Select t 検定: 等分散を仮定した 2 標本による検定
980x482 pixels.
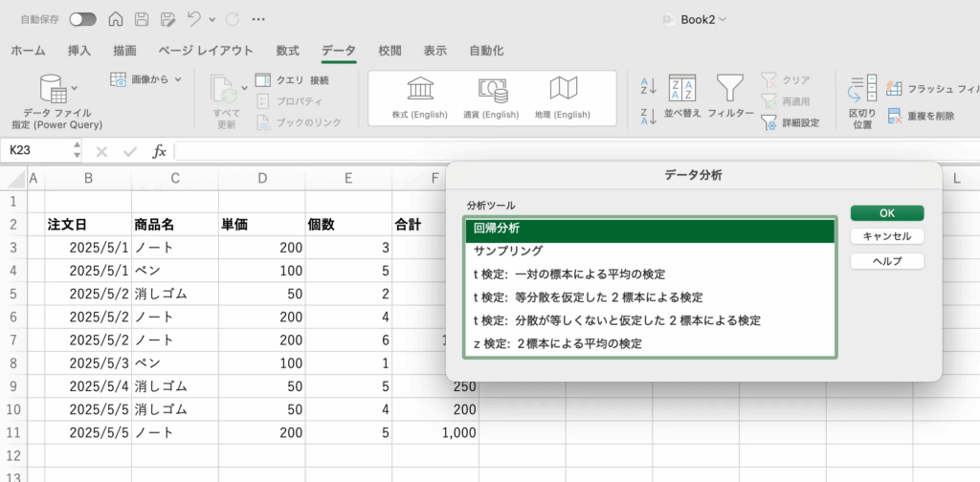point(650,297)
